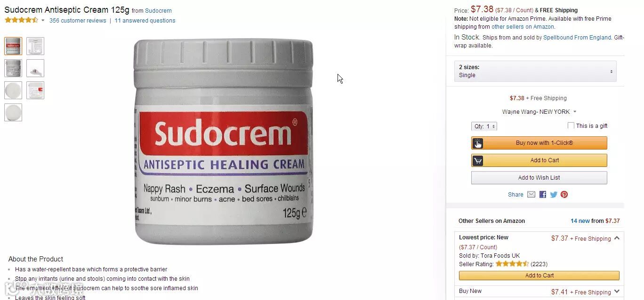Screen dimensions: 644x300
Task: Share product on Pinterest icon
Action: point(564,194)
